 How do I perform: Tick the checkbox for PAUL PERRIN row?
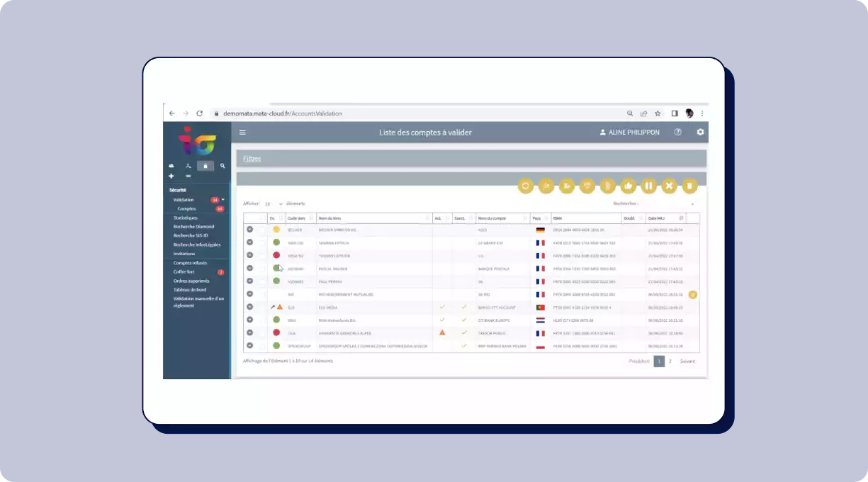[262, 281]
